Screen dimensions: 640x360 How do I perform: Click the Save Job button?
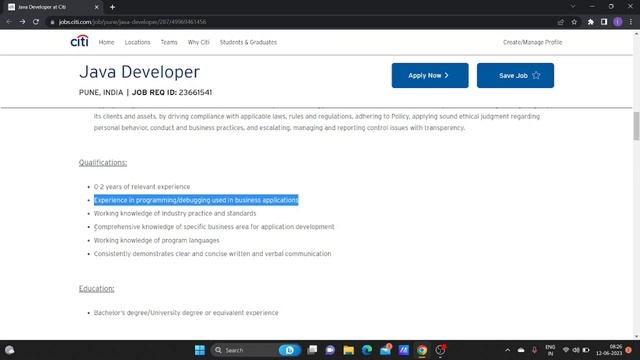click(x=515, y=76)
